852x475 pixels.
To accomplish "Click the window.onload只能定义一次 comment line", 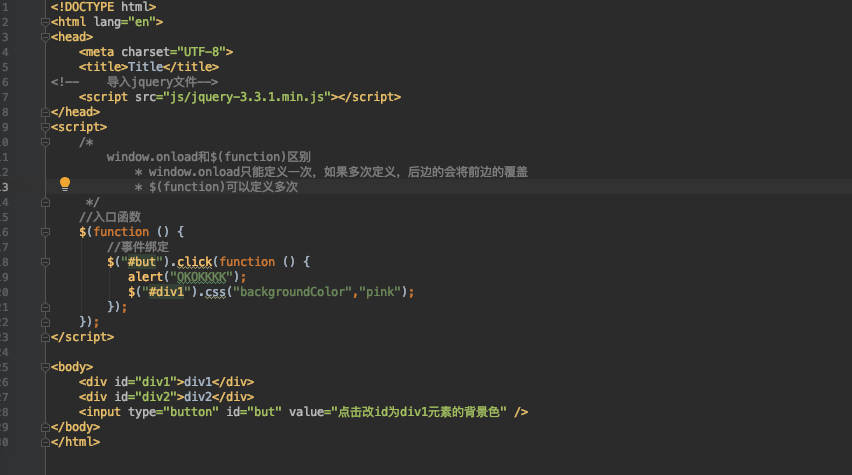I will 331,172.
